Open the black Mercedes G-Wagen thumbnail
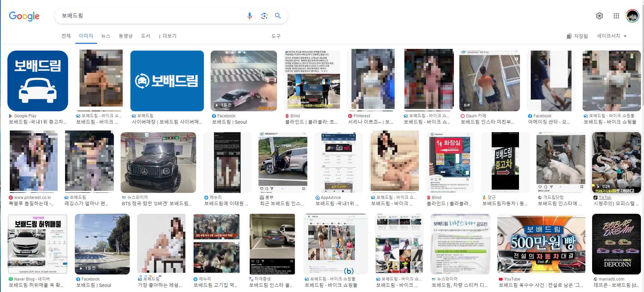Viewport: 644px width, 292px height. [x=158, y=163]
